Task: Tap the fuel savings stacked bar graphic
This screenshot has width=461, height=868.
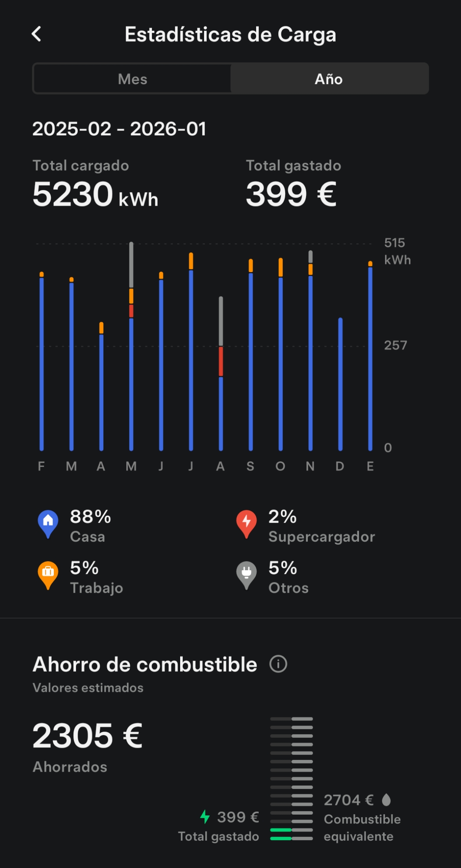Action: coord(291,779)
